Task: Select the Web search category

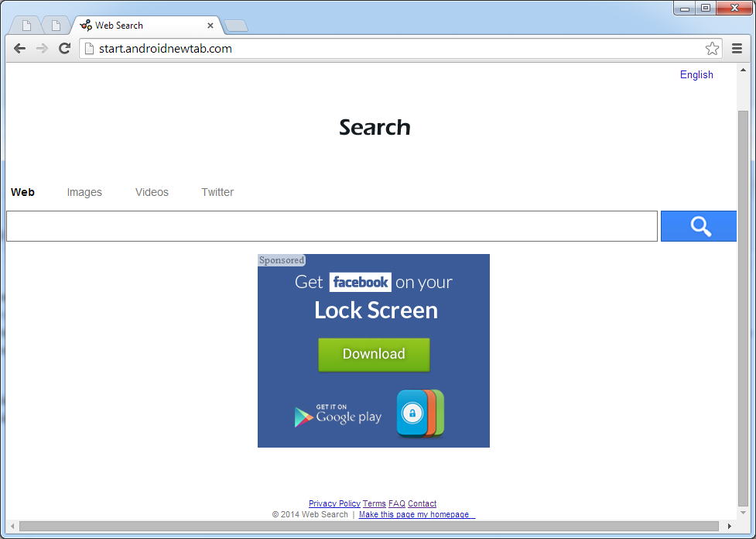Action: 22,192
